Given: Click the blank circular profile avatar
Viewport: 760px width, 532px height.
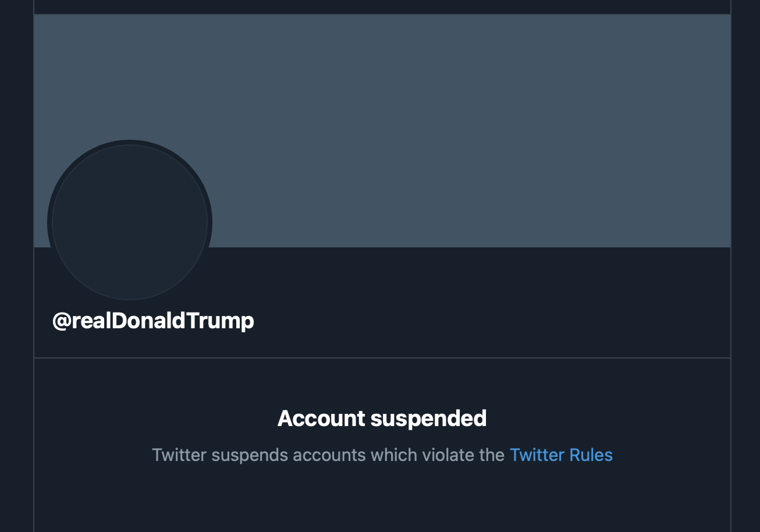Looking at the screenshot, I should pos(130,222).
